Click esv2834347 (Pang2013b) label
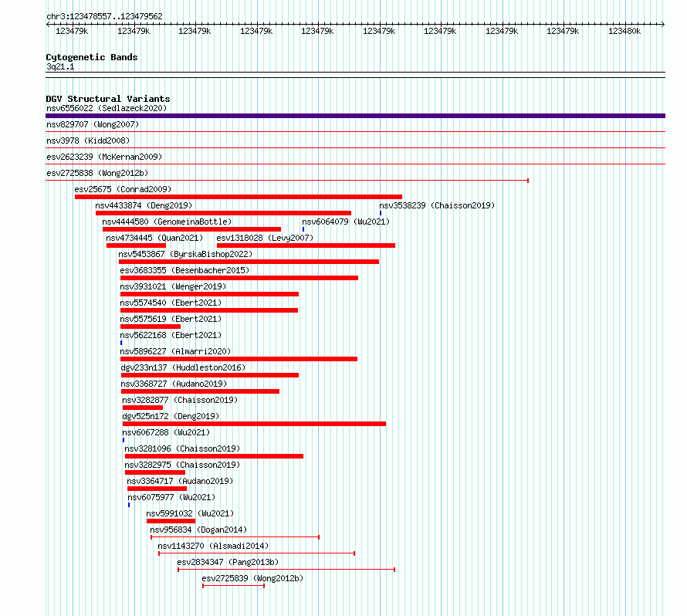This screenshot has height=616, width=687. 228,562
